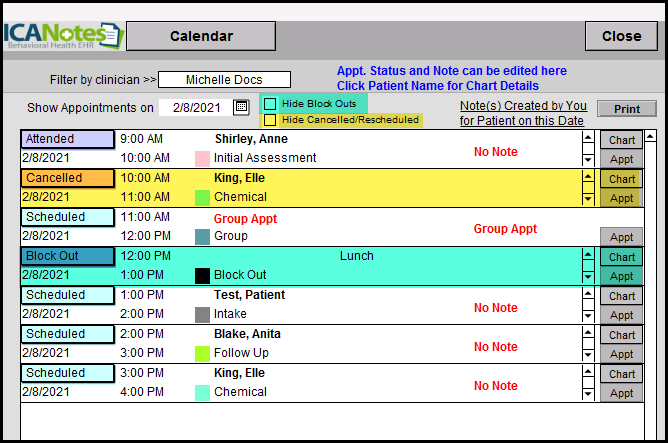Click patient name Blake, Anita
The height and width of the screenshot is (443, 668).
249,334
